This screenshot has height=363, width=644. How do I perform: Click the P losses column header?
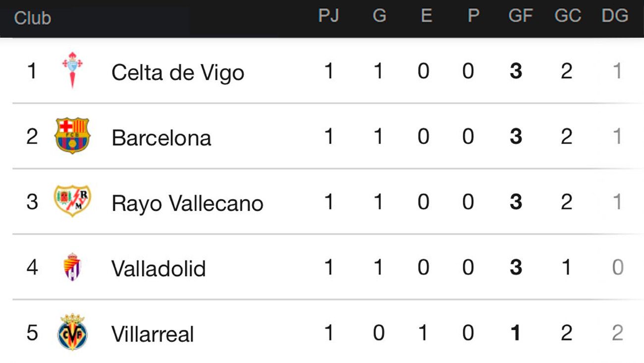pos(473,16)
